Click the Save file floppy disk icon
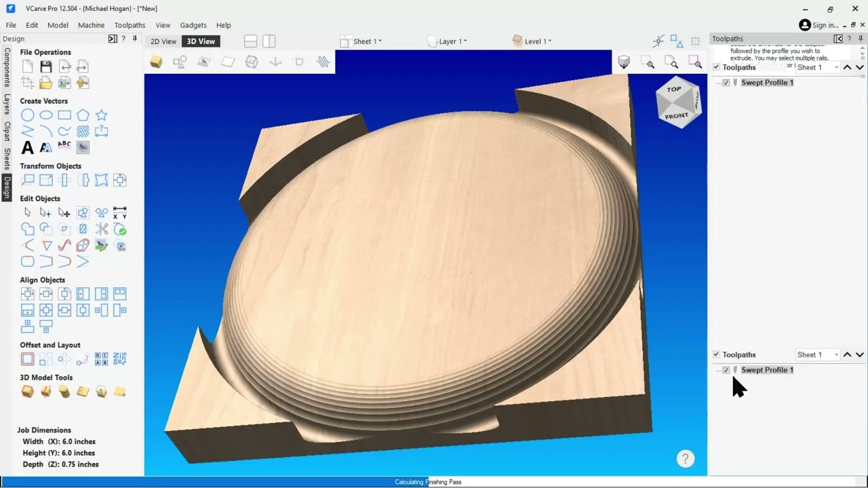 (x=45, y=66)
